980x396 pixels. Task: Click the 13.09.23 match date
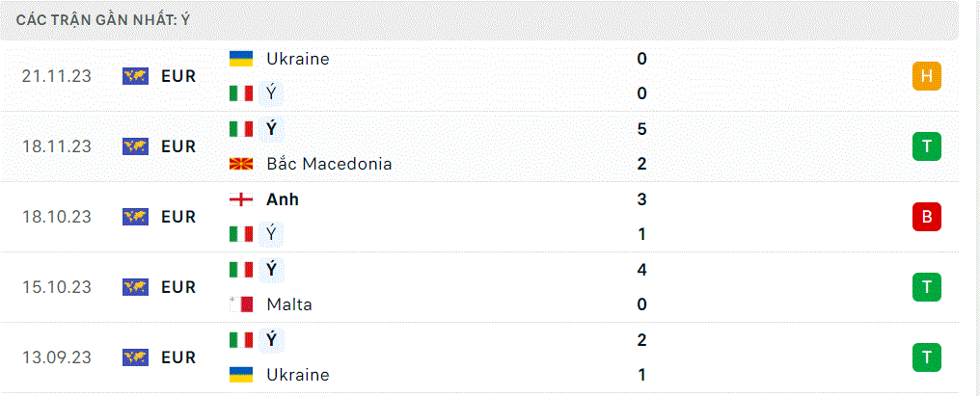(x=56, y=357)
